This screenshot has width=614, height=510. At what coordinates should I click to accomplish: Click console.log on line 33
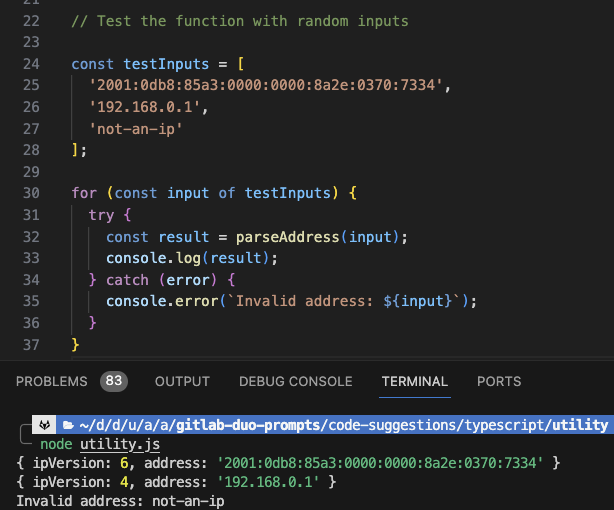click(x=154, y=259)
